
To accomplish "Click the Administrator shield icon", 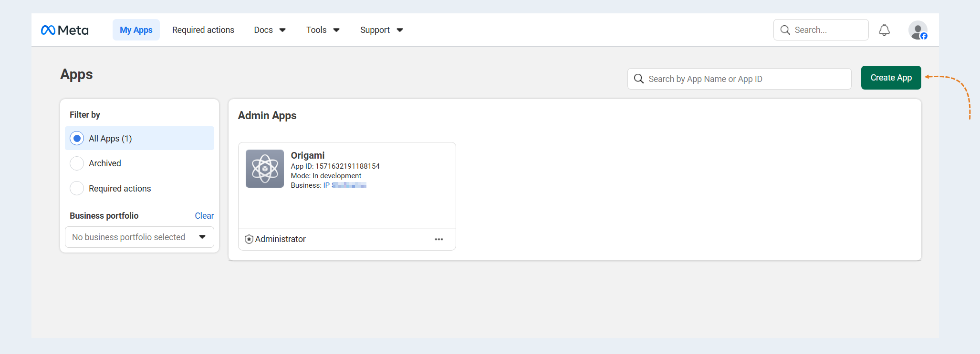I will (249, 239).
